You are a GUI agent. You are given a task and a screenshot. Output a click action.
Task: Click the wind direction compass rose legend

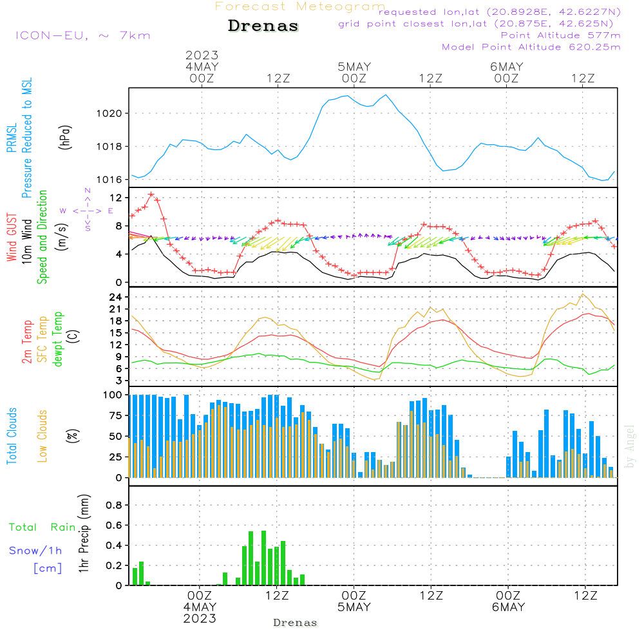click(x=87, y=211)
